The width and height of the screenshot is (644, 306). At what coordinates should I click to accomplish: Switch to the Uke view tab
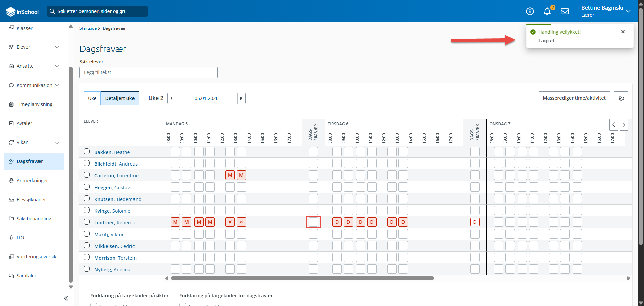[92, 98]
